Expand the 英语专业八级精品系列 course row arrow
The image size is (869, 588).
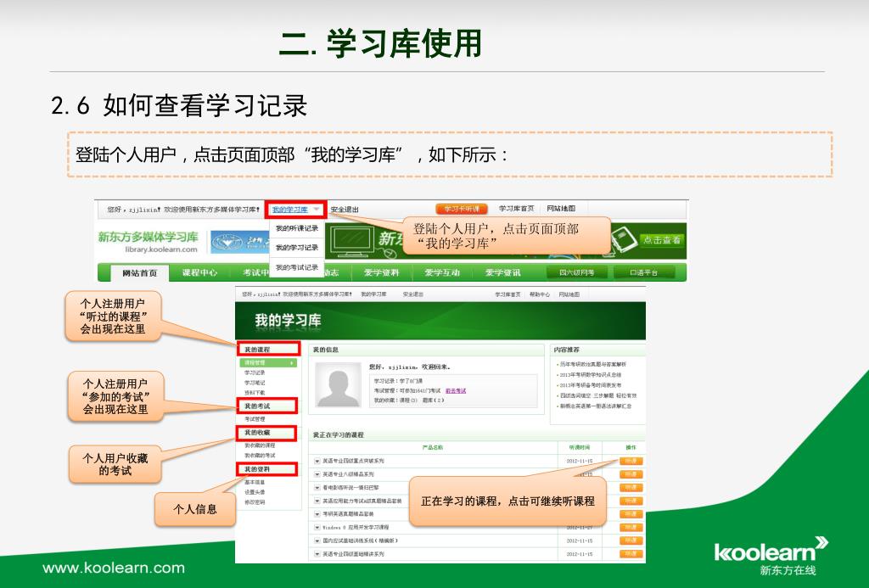coord(317,474)
